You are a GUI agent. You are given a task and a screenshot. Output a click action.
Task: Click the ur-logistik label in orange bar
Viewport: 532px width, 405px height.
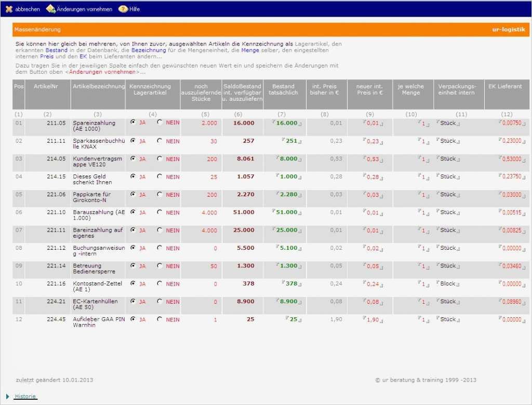click(509, 30)
